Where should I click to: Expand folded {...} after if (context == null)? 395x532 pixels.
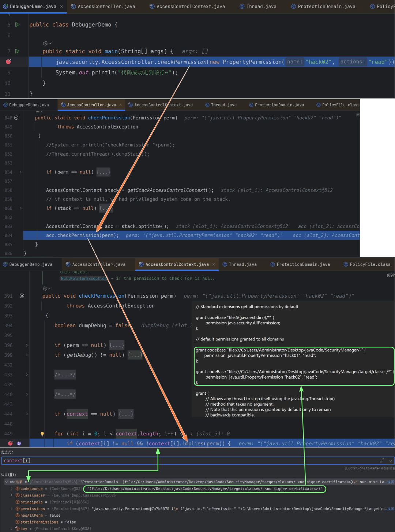[126, 414]
